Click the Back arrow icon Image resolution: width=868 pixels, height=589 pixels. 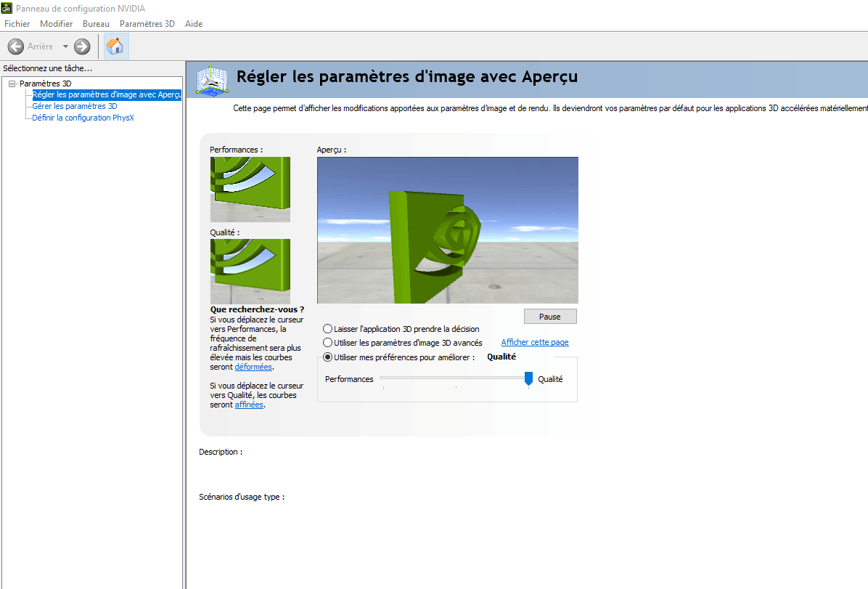16,46
